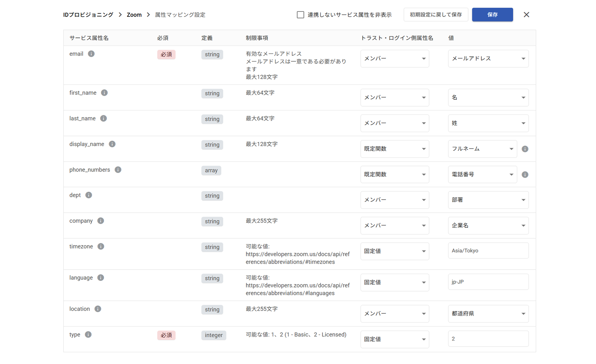Click トラスト・ログイン側属性名 column header

point(397,38)
